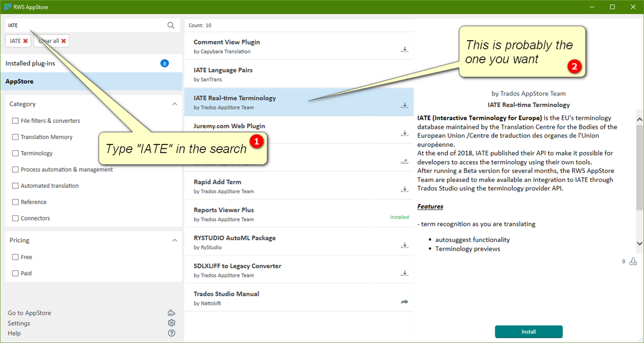Open Trados Studio Manual external link arrow
Image resolution: width=644 pixels, height=343 pixels.
[404, 302]
